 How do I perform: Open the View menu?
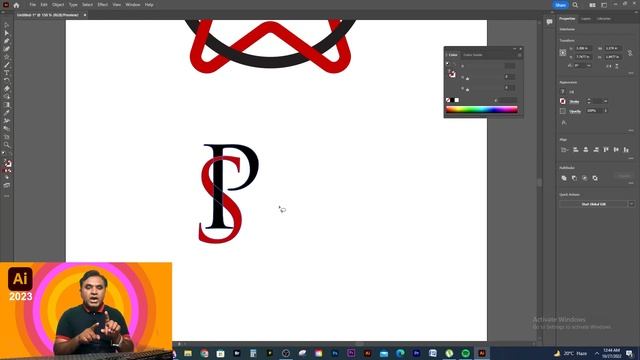[117, 5]
